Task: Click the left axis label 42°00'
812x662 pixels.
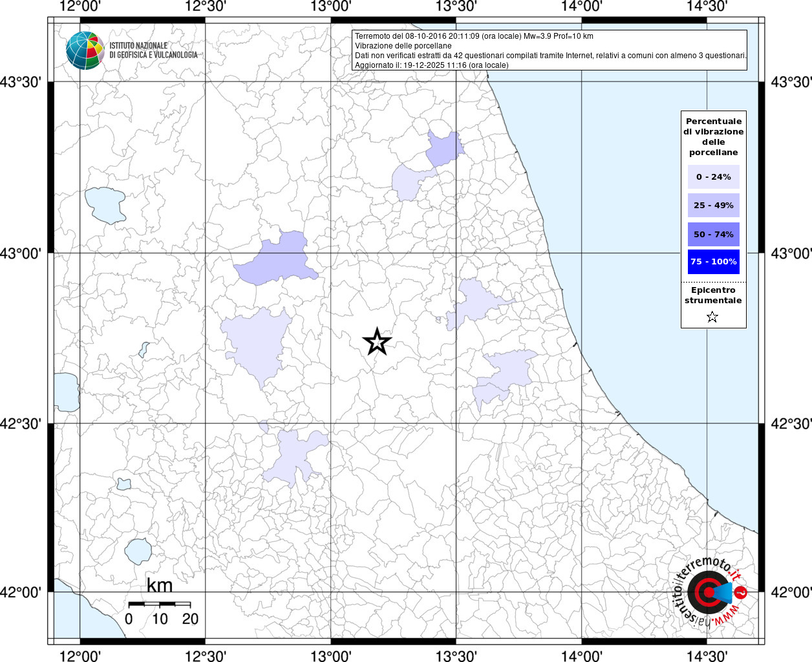Action: 21,592
